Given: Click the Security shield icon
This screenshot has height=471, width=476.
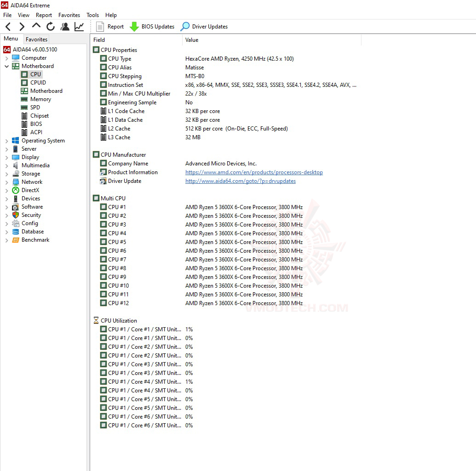Looking at the screenshot, I should (x=16, y=215).
